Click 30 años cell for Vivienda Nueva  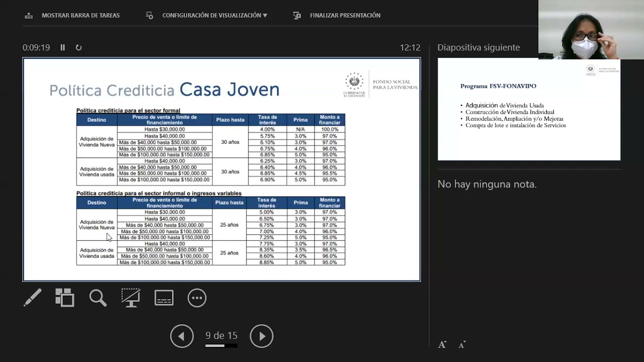coord(230,142)
